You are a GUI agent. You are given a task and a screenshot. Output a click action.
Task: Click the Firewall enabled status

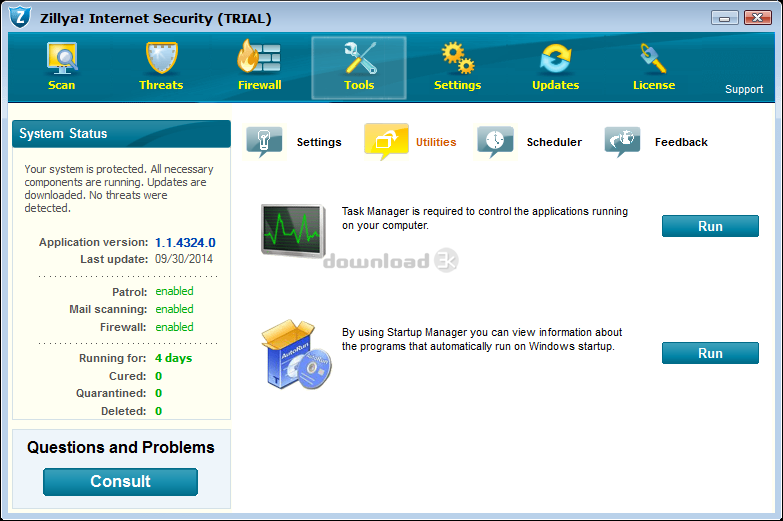[x=174, y=327]
